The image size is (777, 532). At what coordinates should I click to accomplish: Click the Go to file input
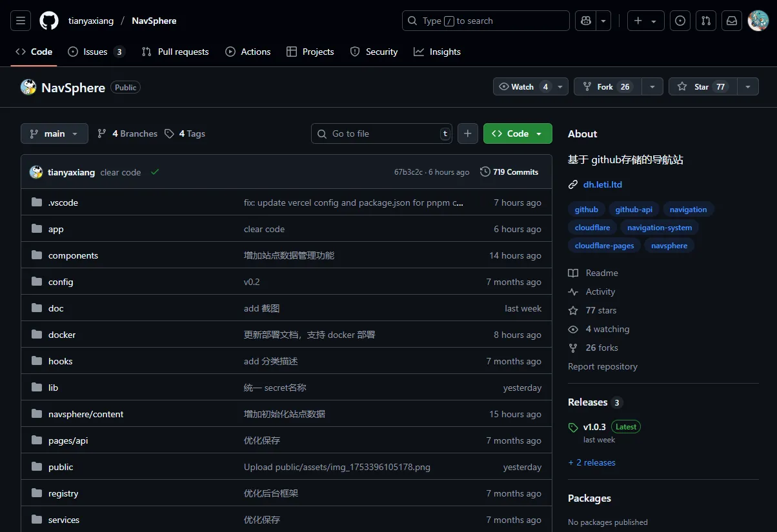[x=382, y=133]
